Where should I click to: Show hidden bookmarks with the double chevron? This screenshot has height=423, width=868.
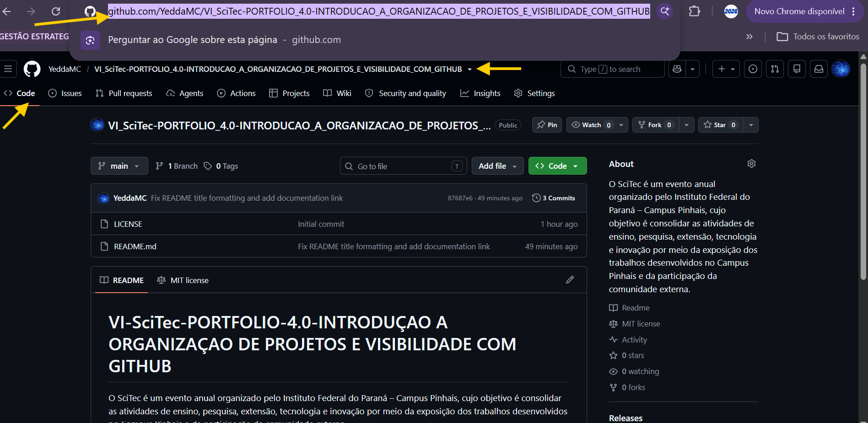click(749, 37)
